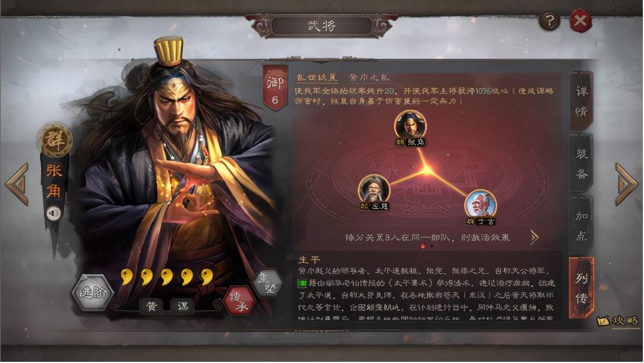Image resolution: width=644 pixels, height=363 pixels.
Task: Open the 攻略 strategy guide link
Action: point(618,321)
